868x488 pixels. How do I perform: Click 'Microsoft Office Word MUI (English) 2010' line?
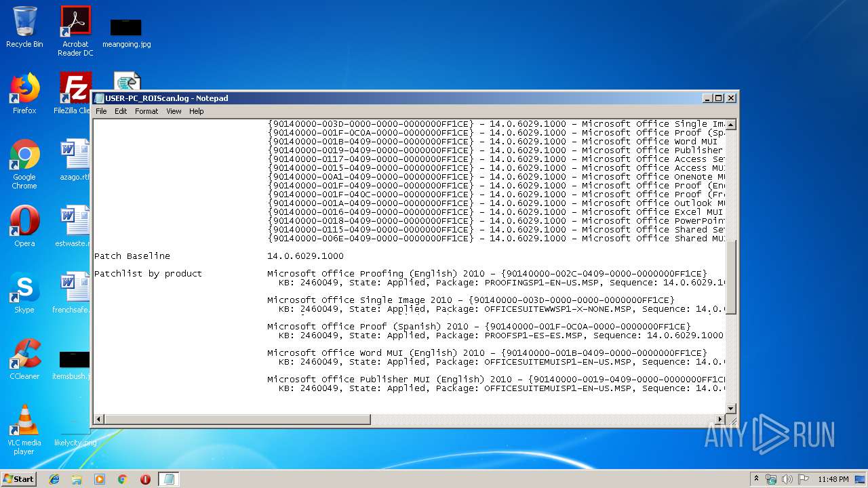click(x=487, y=353)
